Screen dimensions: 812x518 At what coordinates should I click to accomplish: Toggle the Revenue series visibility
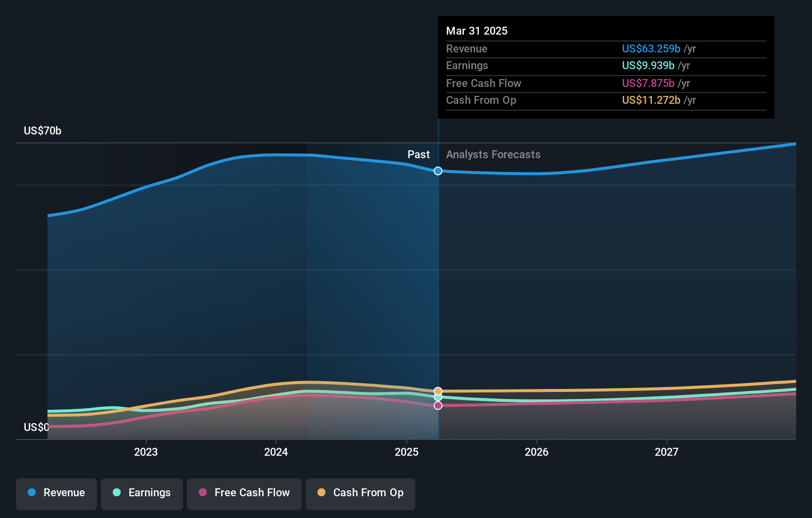tap(56, 493)
